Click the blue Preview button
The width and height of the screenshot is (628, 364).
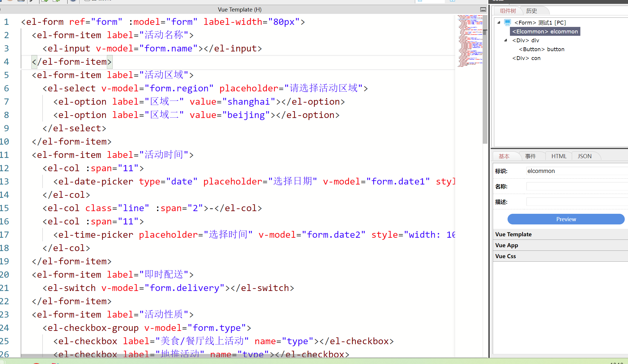pos(566,219)
